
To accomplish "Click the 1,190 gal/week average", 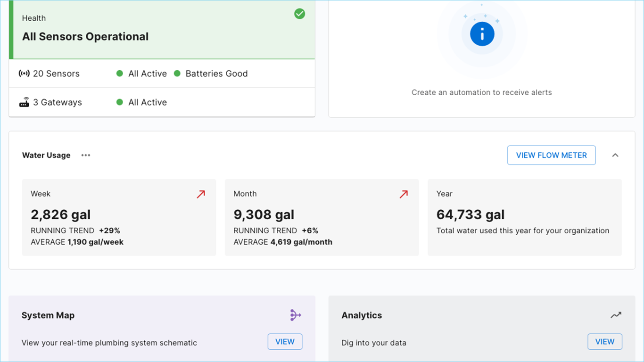I will pyautogui.click(x=96, y=242).
